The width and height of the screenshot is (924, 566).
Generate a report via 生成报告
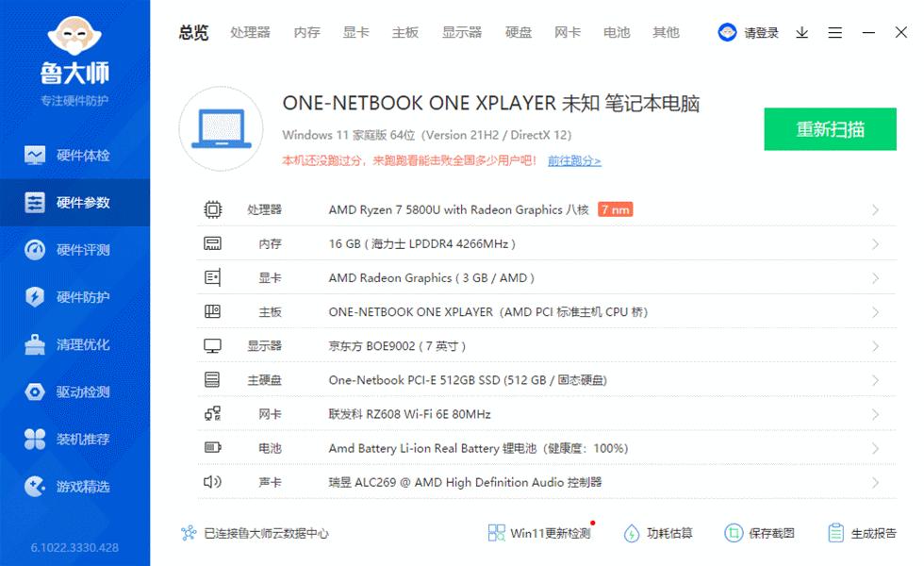pyautogui.click(x=869, y=533)
